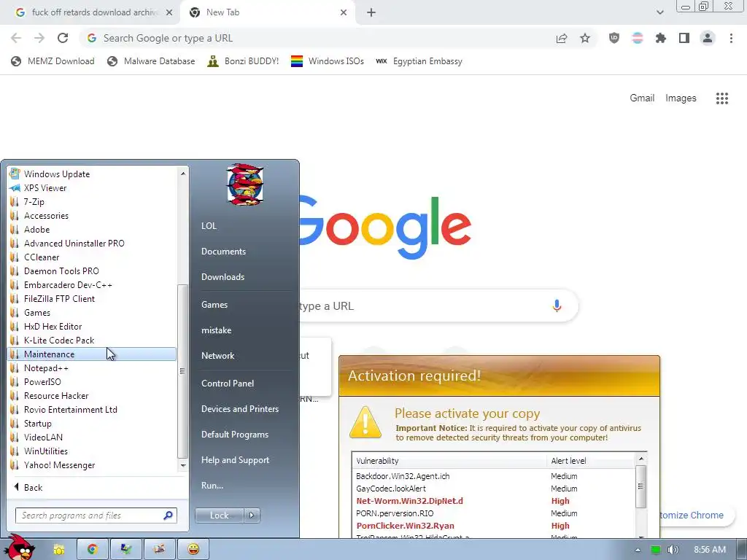Screen dimensions: 747x560
Task: Reload the current page
Action: tap(63, 38)
